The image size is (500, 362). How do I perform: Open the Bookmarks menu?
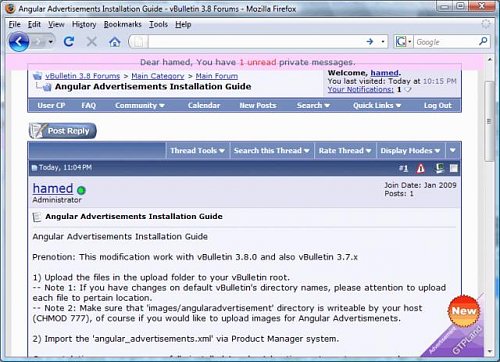pos(122,24)
